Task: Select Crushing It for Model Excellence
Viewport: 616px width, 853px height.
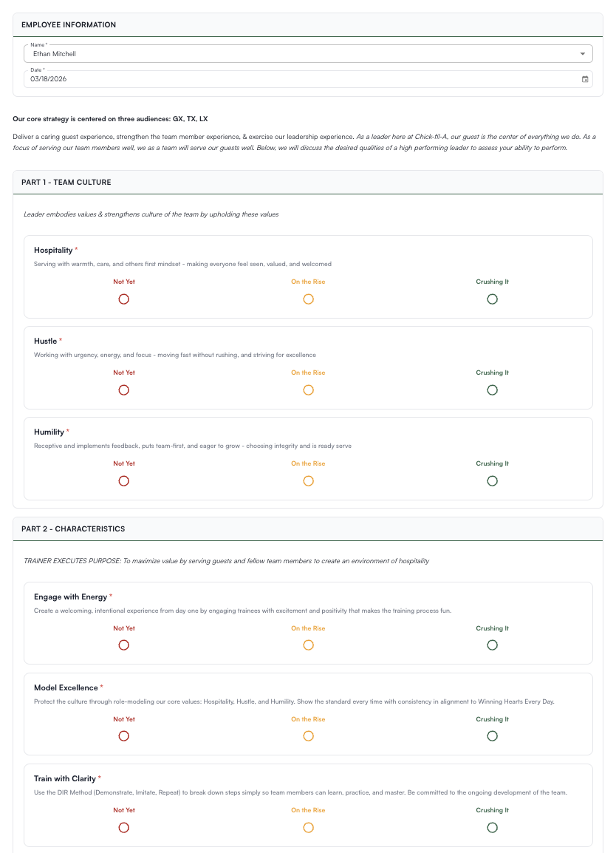Action: 492,735
